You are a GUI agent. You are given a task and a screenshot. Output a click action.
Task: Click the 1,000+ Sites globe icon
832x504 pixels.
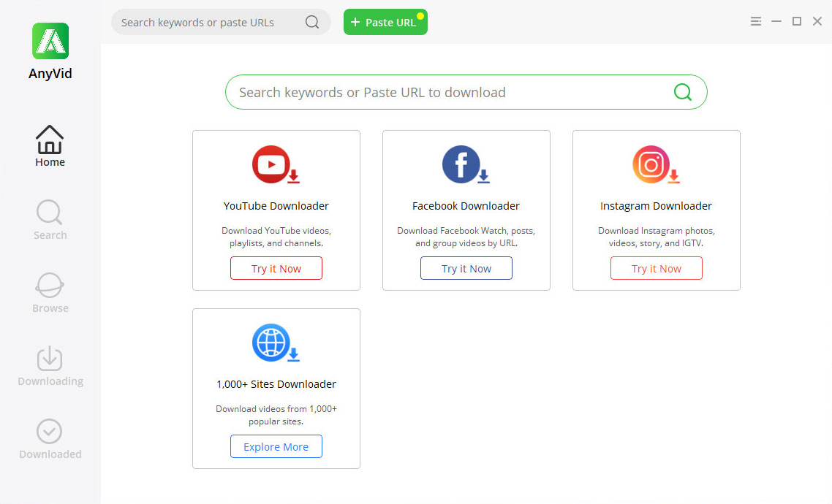tap(275, 343)
